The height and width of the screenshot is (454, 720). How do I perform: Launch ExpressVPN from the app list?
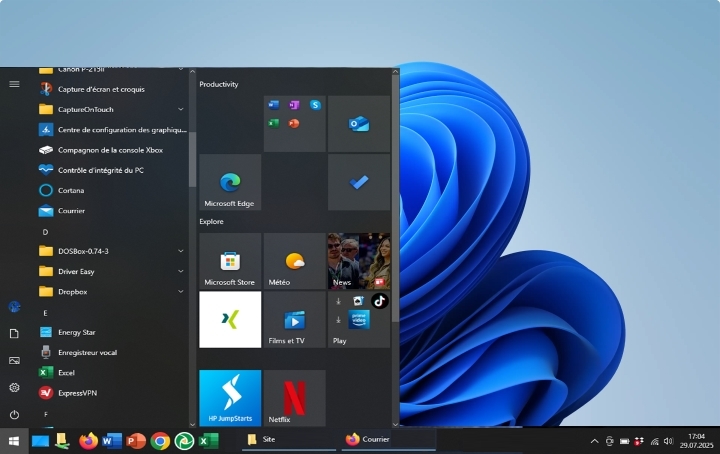[77, 393]
